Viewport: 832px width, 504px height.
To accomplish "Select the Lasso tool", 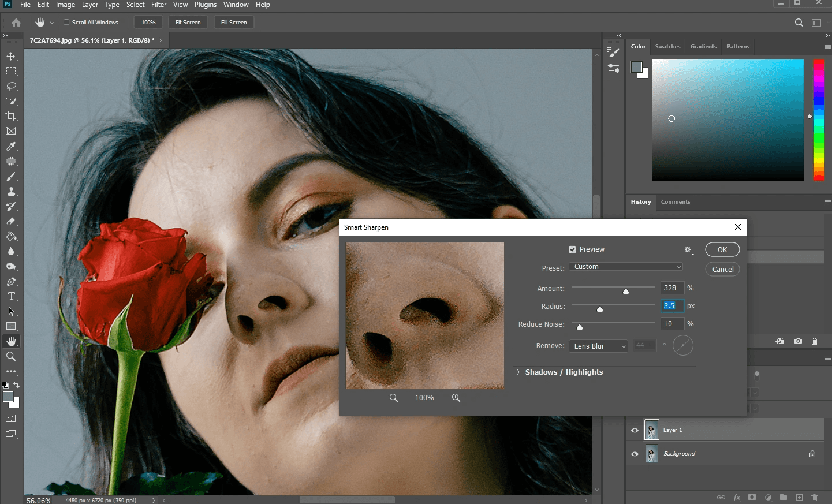I will [x=11, y=86].
